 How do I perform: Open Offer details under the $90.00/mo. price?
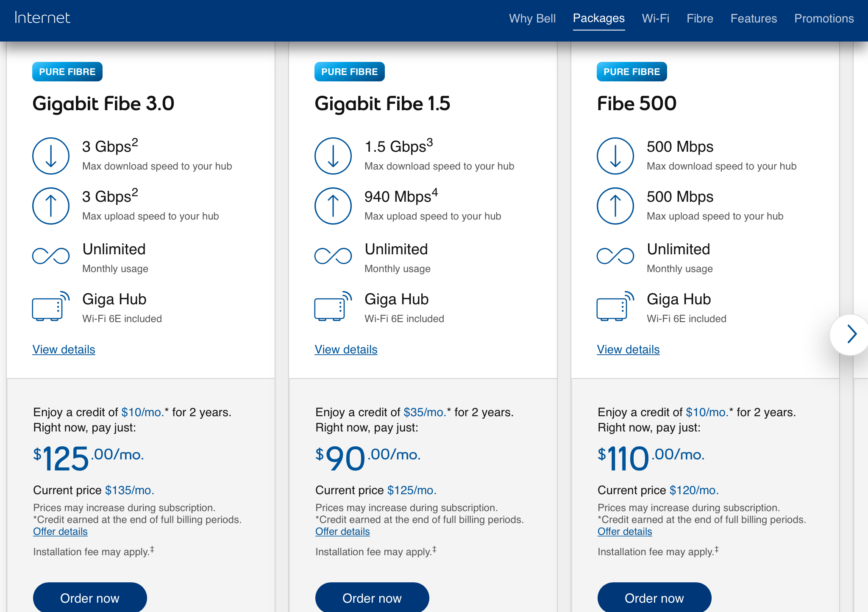pos(342,531)
